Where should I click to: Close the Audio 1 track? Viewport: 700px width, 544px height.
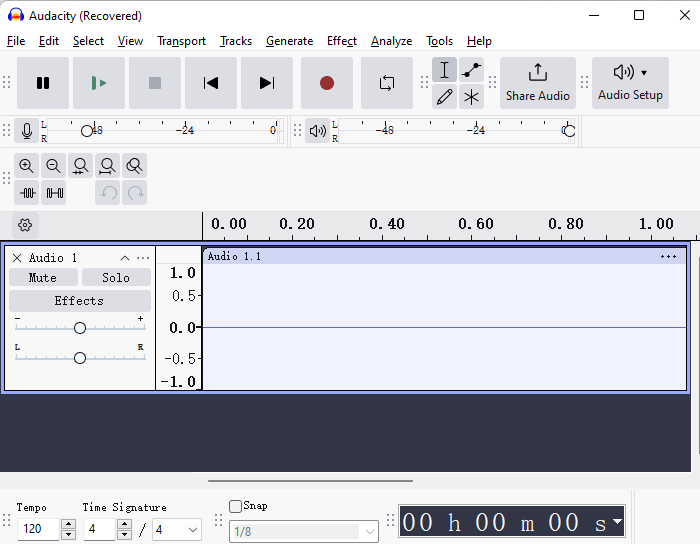pos(17,258)
